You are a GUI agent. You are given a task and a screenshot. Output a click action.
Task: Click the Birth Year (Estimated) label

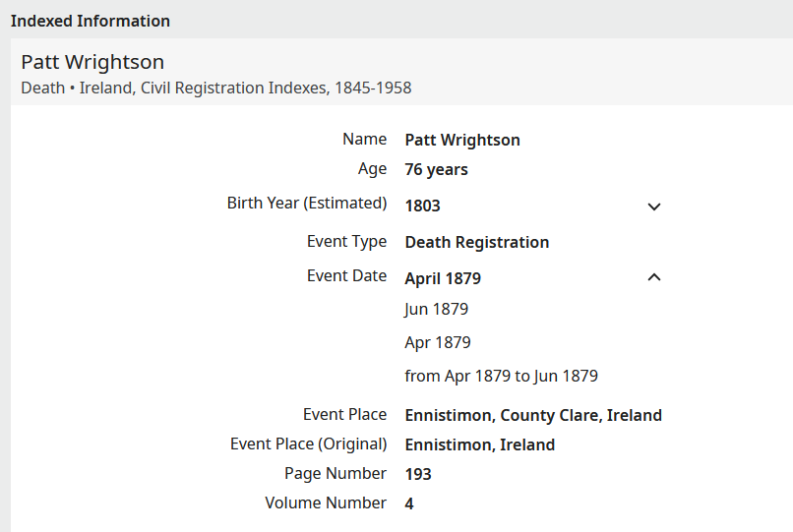coord(307,204)
